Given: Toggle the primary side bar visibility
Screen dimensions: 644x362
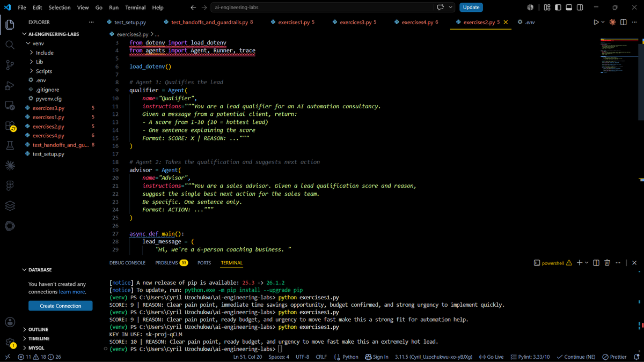Looking at the screenshot, I should 558,8.
